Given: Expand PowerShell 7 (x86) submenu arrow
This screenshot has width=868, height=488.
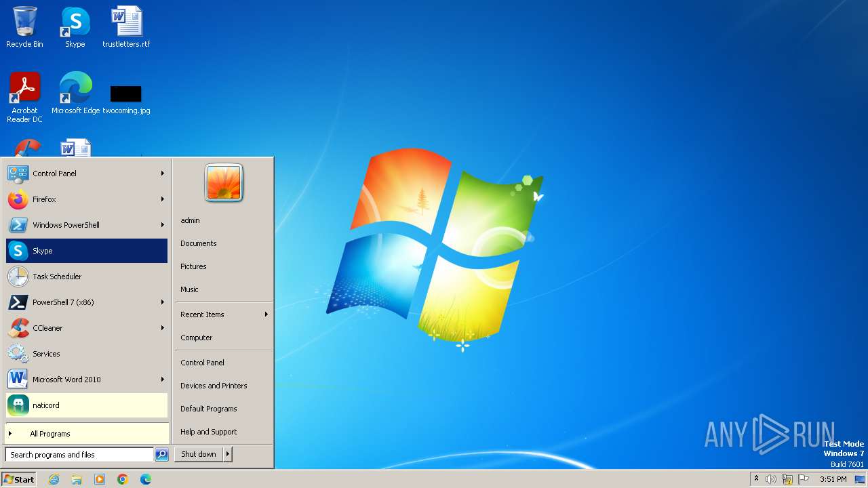Looking at the screenshot, I should point(163,302).
